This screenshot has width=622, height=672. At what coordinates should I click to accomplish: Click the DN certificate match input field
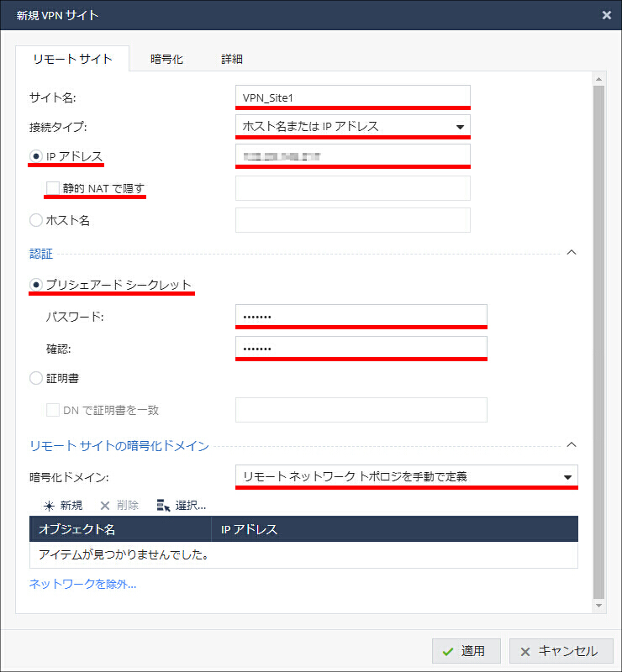361,410
